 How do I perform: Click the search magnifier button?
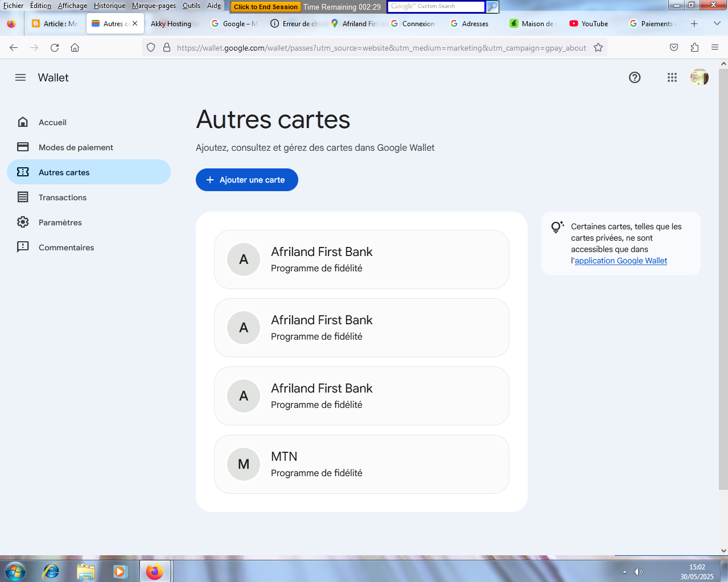492,7
